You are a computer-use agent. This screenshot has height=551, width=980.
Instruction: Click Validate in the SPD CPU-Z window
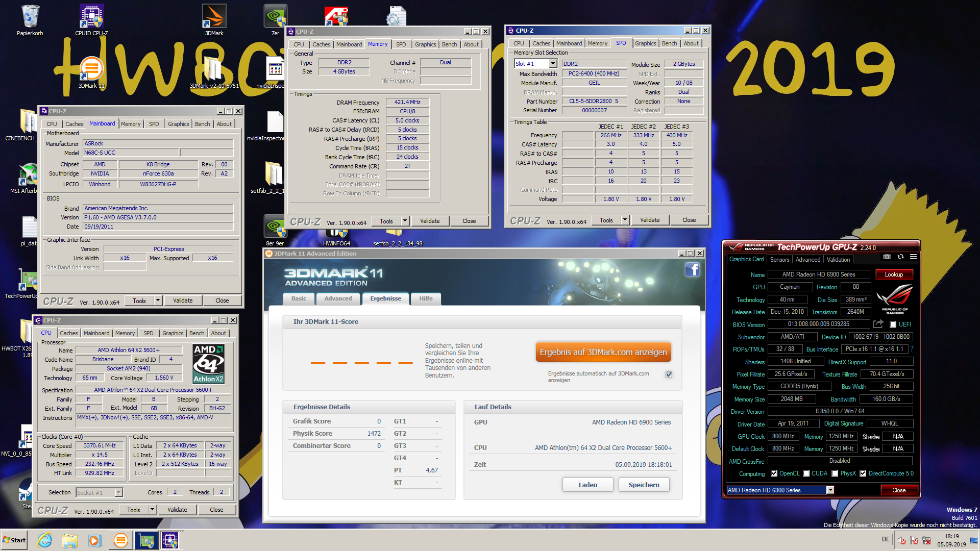(650, 220)
